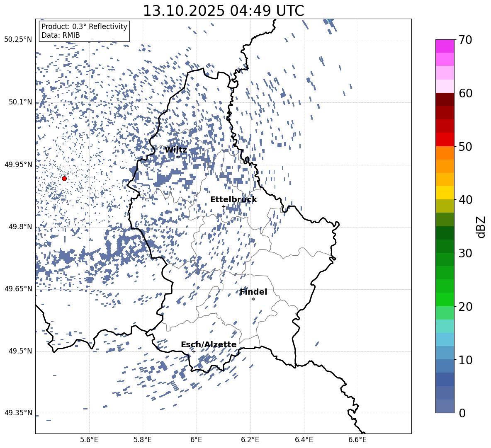Click the dark maroon colorbar segment below 60

pyautogui.click(x=445, y=99)
